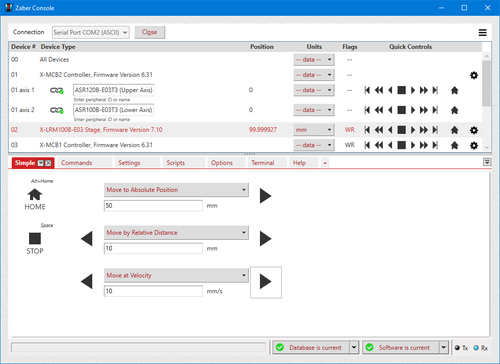Click the HOME icon in the Simple tab
This screenshot has width=500, height=364.
coord(35,195)
